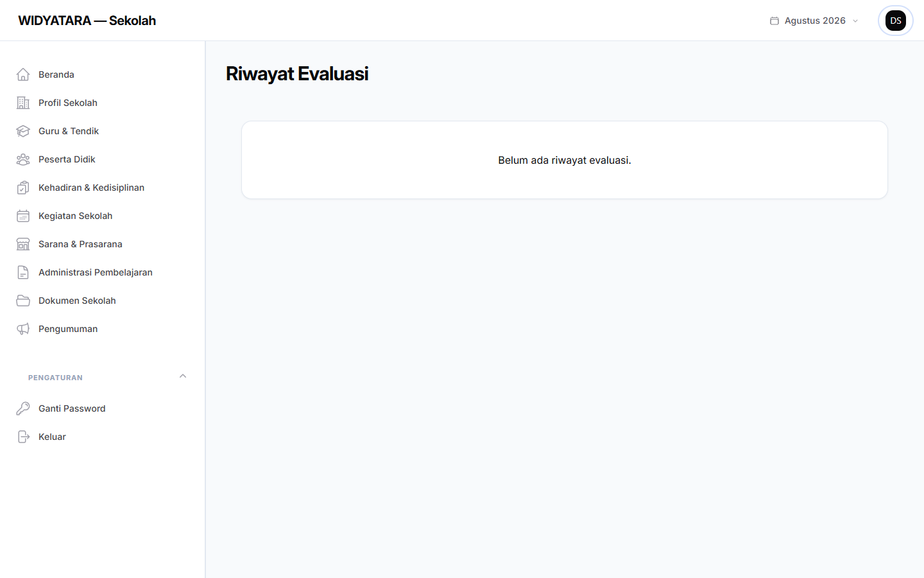Image resolution: width=924 pixels, height=578 pixels.
Task: Click the Riwayat Evaluasi heading
Action: pyautogui.click(x=297, y=74)
